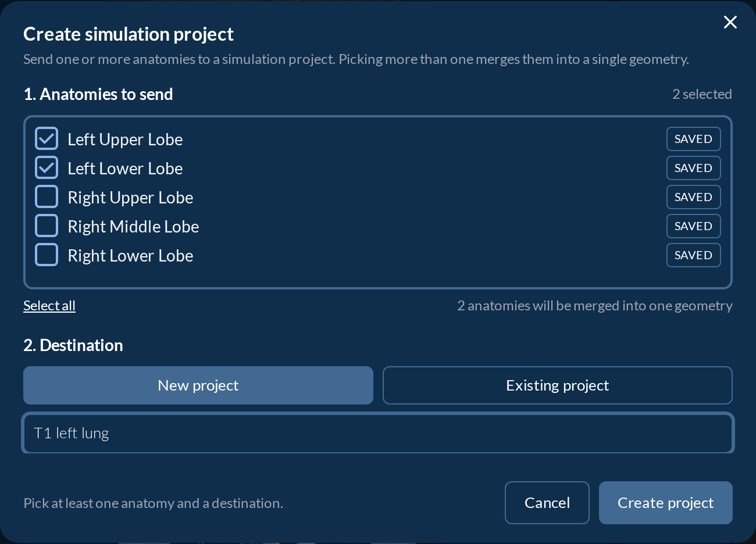756x544 pixels.
Task: Click the '1. Anatomies to send' heading
Action: pyautogui.click(x=98, y=94)
